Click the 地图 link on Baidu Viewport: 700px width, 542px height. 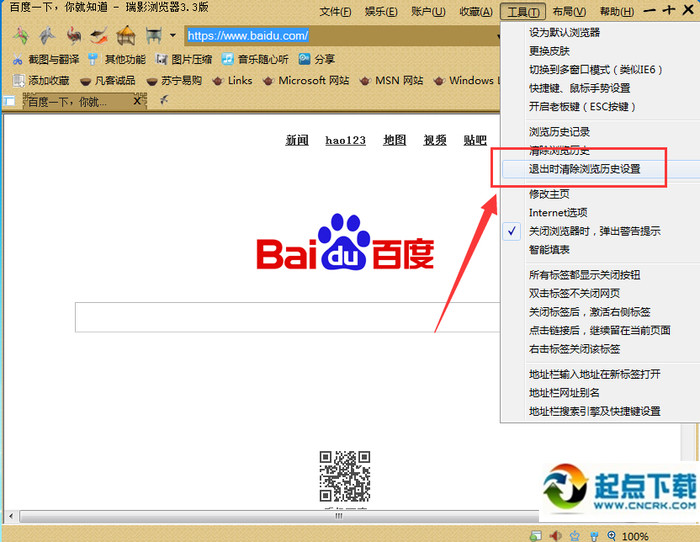coord(395,140)
